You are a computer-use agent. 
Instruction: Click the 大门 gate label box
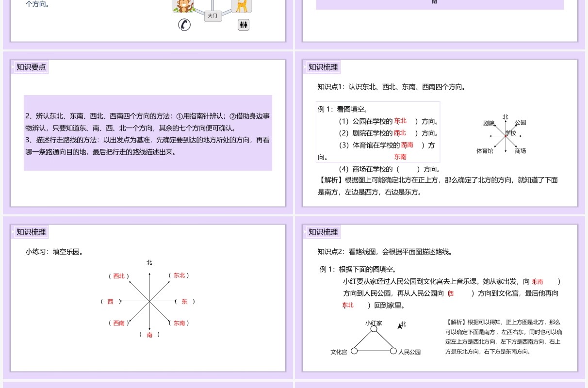(212, 16)
